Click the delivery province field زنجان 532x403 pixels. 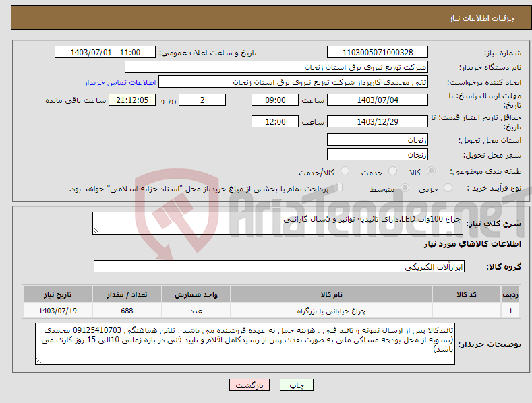point(378,139)
